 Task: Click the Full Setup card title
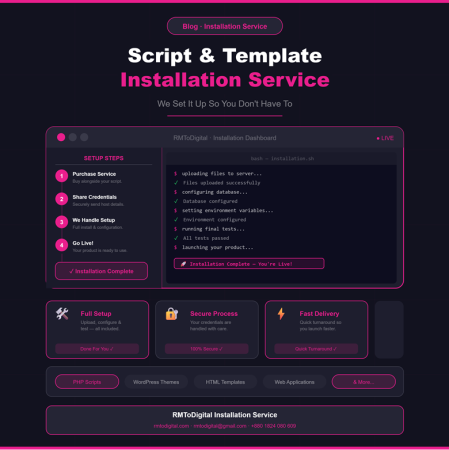point(96,314)
